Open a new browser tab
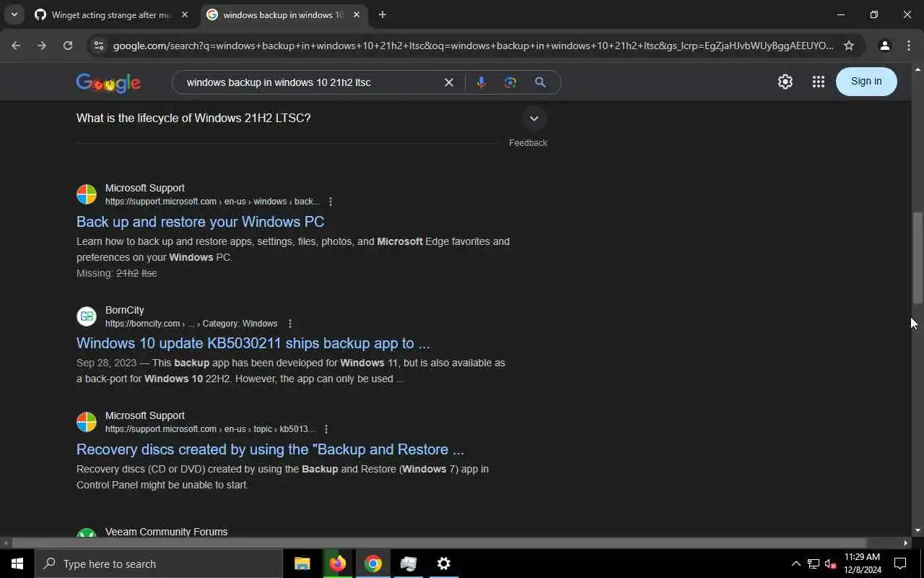The width and height of the screenshot is (924, 578). point(383,14)
